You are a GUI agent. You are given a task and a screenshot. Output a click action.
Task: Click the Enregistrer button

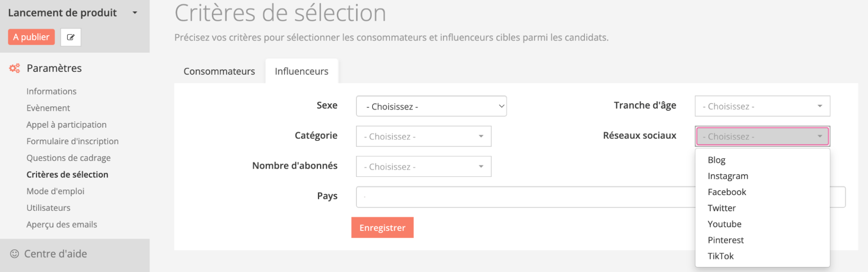click(382, 228)
